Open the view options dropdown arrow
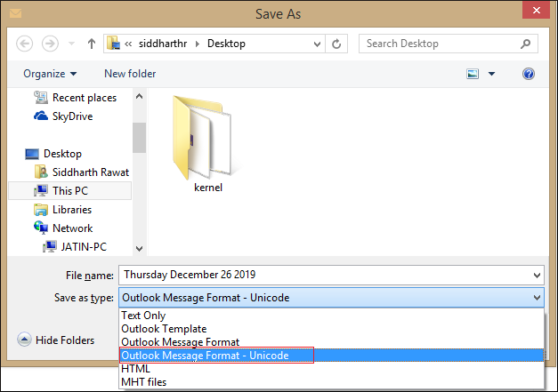Image resolution: width=558 pixels, height=392 pixels. coord(491,74)
